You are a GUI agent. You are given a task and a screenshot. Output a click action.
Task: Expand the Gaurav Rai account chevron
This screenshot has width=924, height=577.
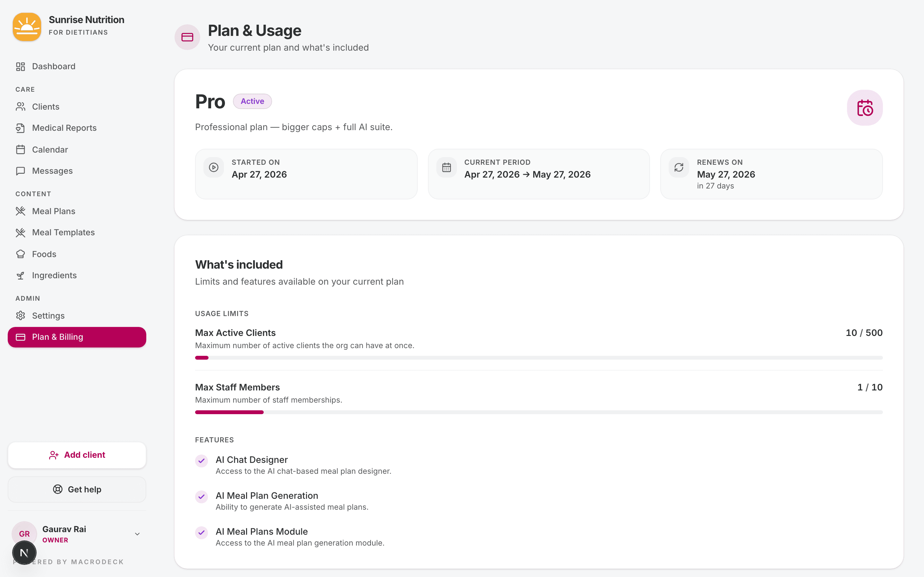point(137,533)
